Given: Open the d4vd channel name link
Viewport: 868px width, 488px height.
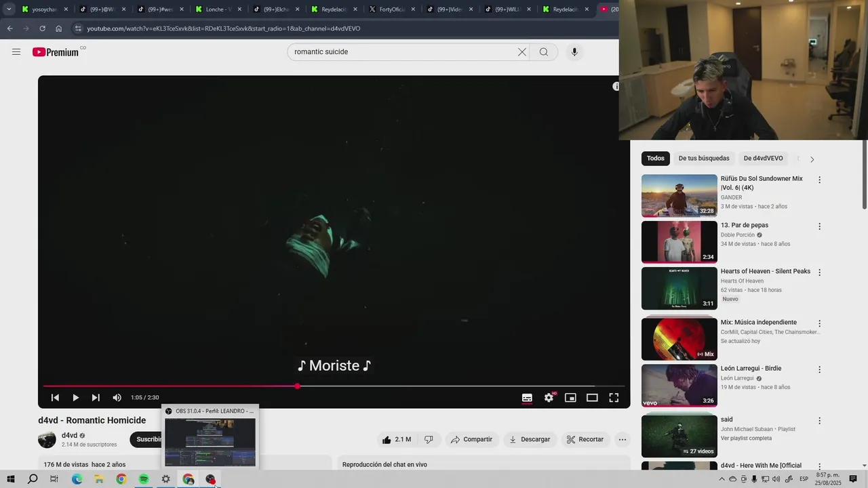Looking at the screenshot, I should 69,435.
